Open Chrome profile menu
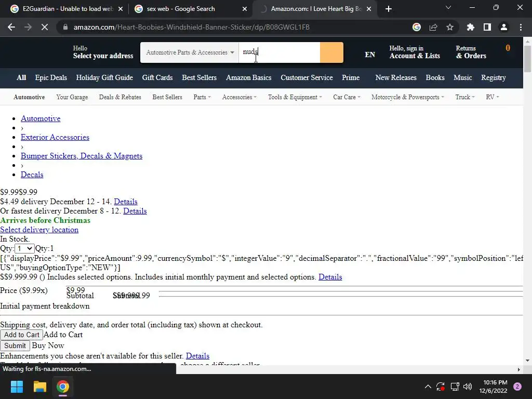The image size is (532, 399). click(x=504, y=27)
